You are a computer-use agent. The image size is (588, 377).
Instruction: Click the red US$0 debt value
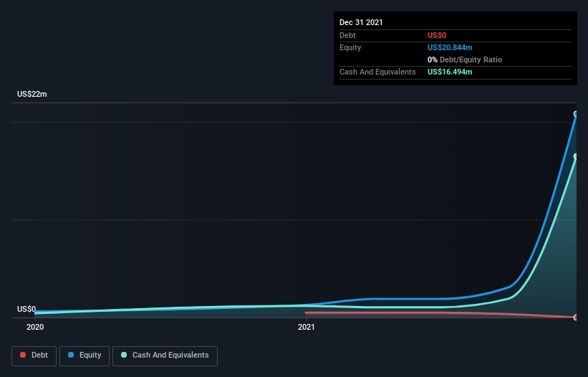click(437, 35)
